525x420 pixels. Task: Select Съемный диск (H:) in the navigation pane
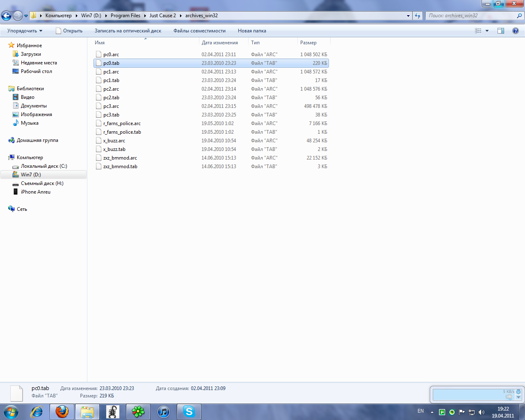pyautogui.click(x=42, y=183)
